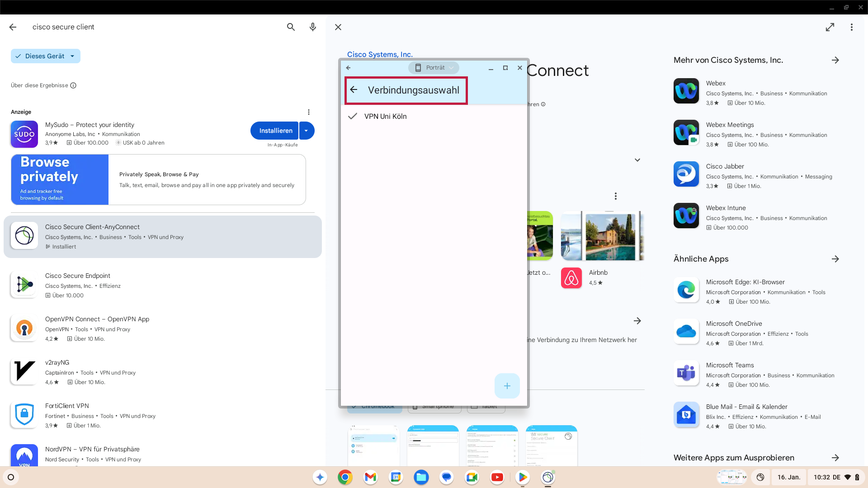Expand the detail pane to full view
The image size is (868, 488).
[830, 27]
